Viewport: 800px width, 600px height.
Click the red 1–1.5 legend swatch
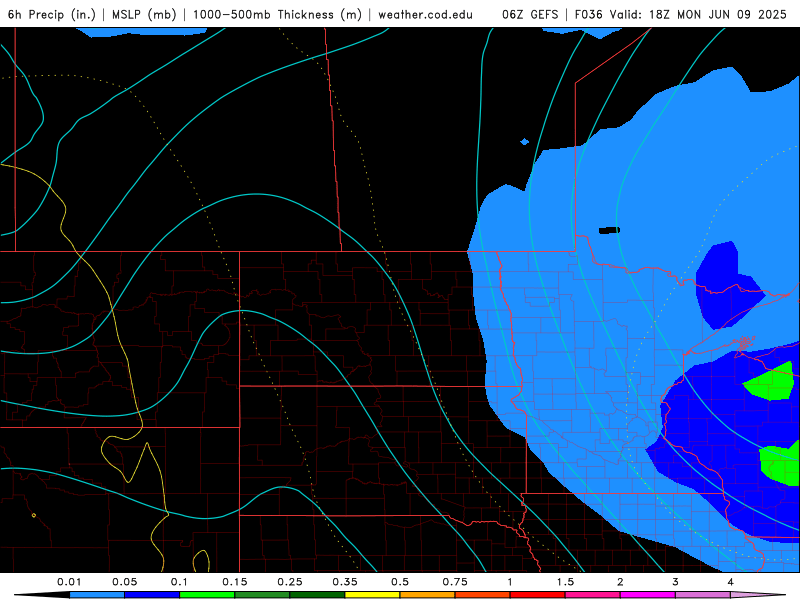tap(538, 595)
